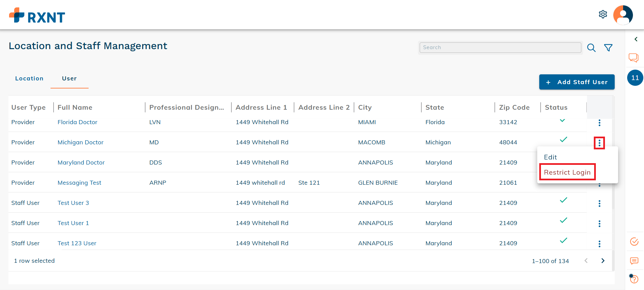Click into the Search field
Image resolution: width=644 pixels, height=290 pixels.
tap(501, 47)
